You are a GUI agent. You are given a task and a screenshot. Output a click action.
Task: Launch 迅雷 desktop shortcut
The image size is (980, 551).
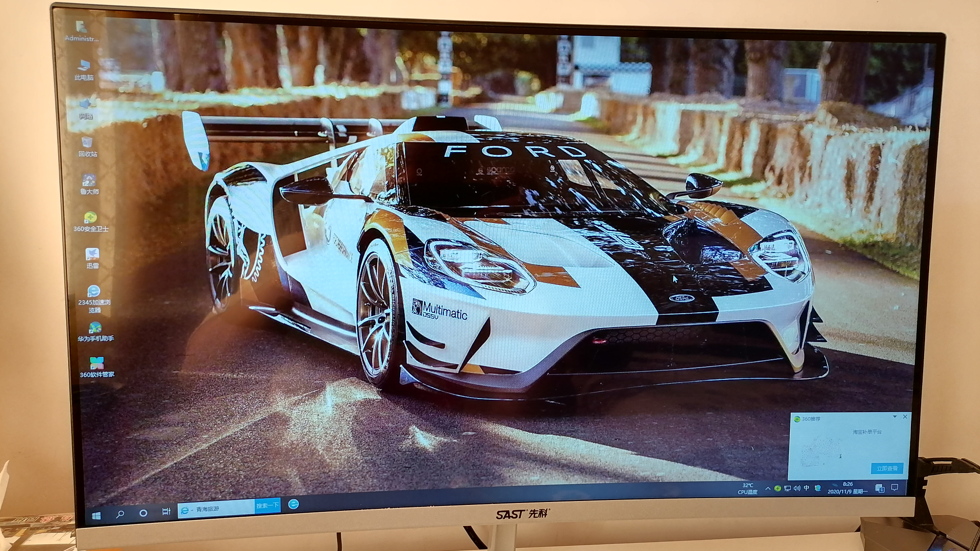92,254
